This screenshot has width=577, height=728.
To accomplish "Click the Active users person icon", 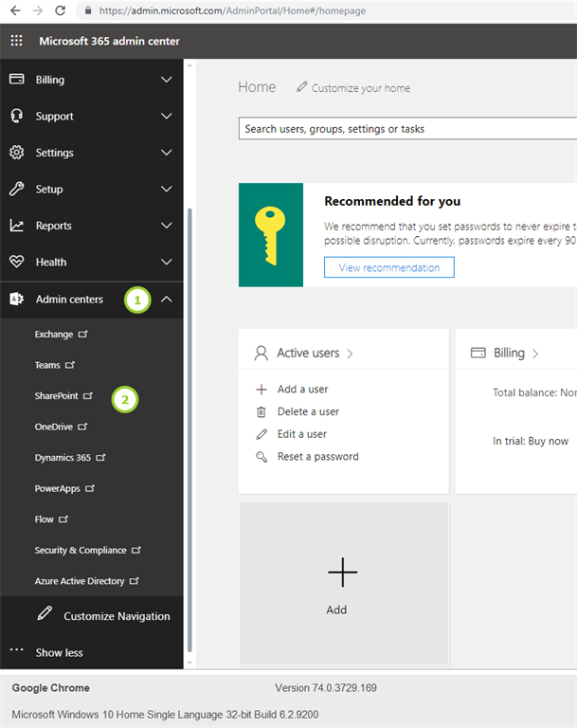I will [x=261, y=353].
